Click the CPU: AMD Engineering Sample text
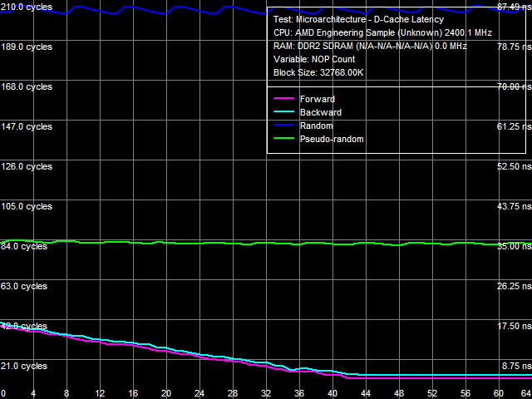Image resolution: width=532 pixels, height=399 pixels. 382,32
